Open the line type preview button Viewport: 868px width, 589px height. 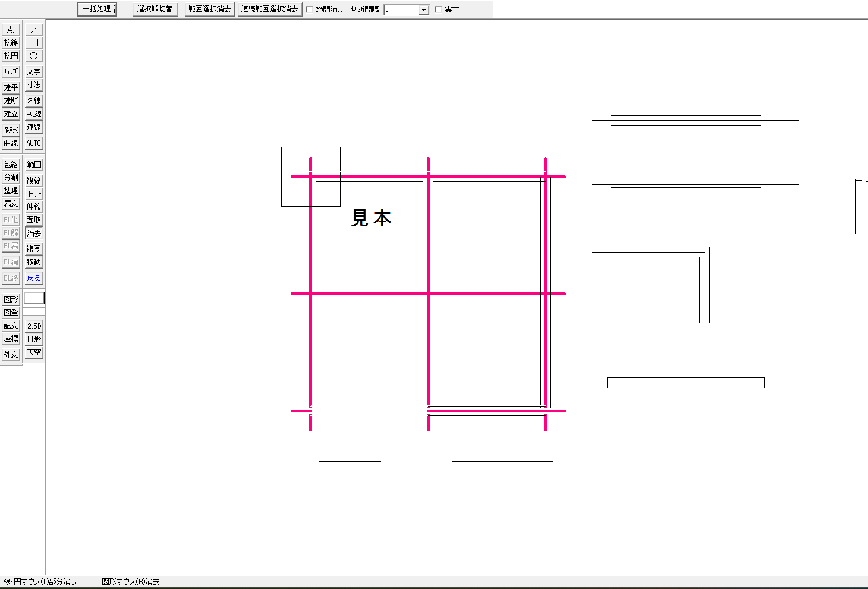[34, 299]
